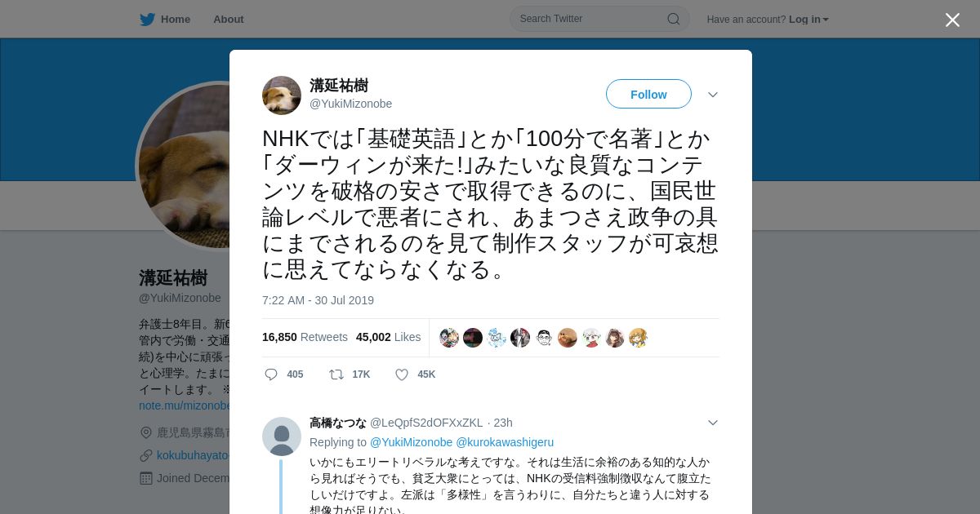Screen dimensions: 980x514
Task: Click the tweet author's dog avatar
Action: pyautogui.click(x=282, y=95)
